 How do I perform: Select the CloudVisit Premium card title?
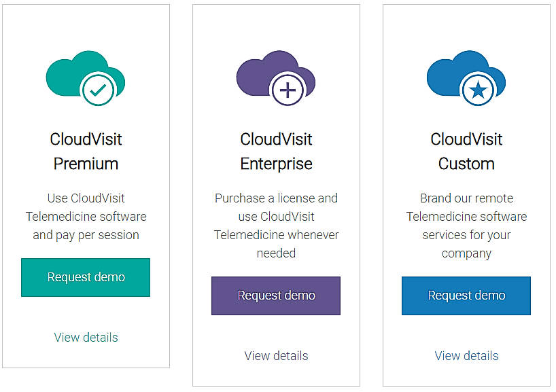pyautogui.click(x=86, y=151)
